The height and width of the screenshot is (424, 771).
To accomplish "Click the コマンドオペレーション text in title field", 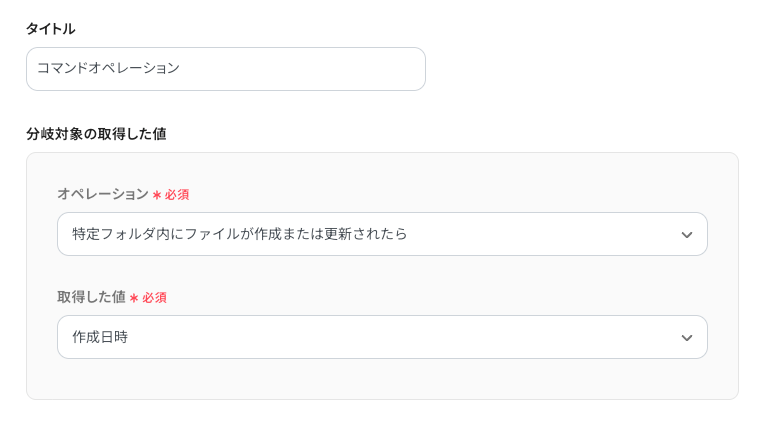I will tap(108, 69).
